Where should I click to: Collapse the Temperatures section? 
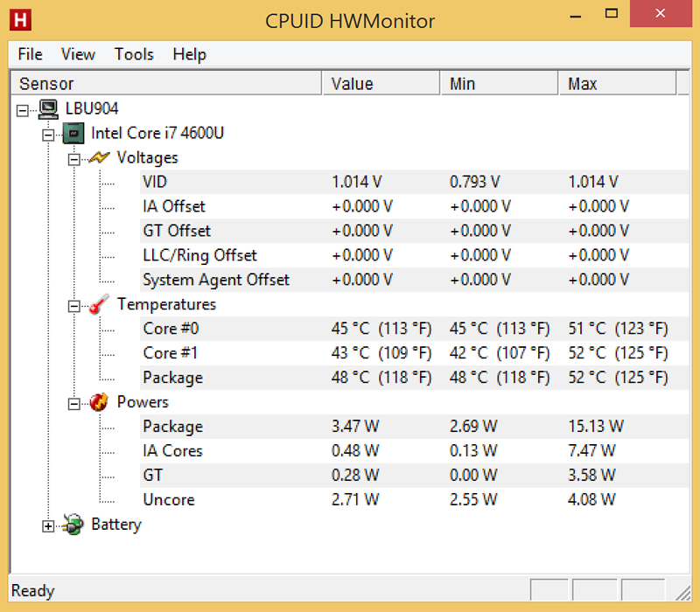tap(74, 306)
